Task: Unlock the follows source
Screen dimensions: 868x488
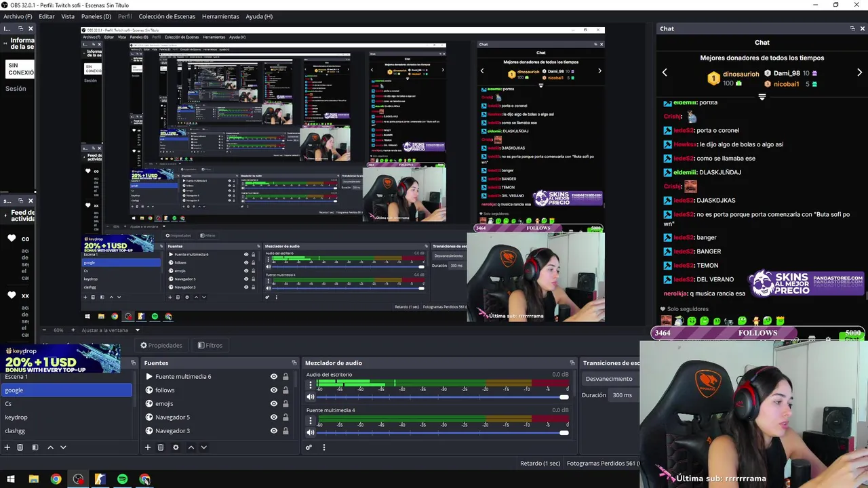Action: (x=285, y=390)
